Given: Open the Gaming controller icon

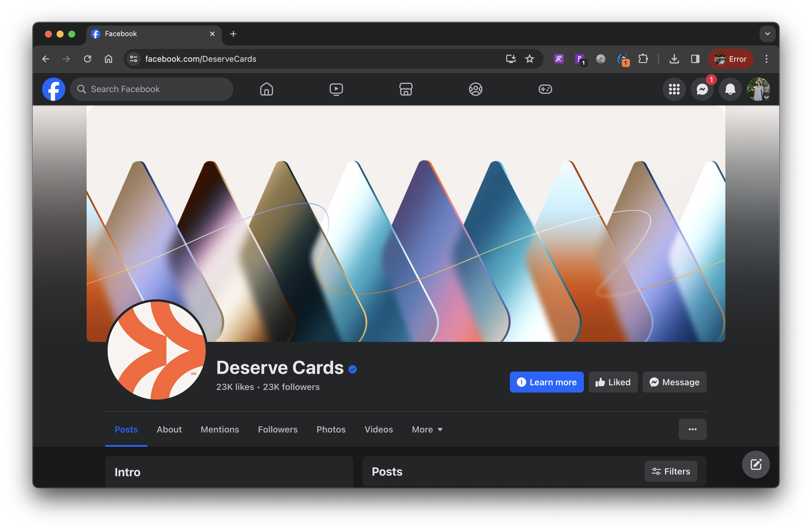Looking at the screenshot, I should pyautogui.click(x=545, y=89).
